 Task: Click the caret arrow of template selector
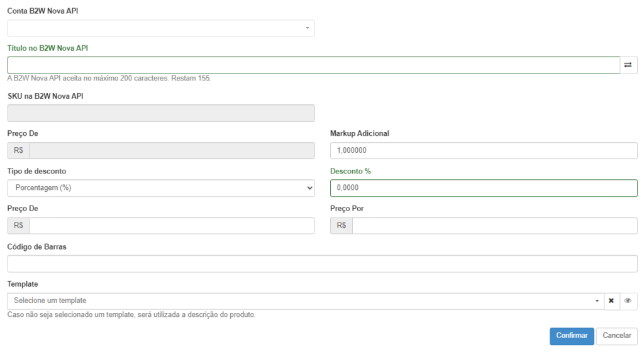[597, 300]
